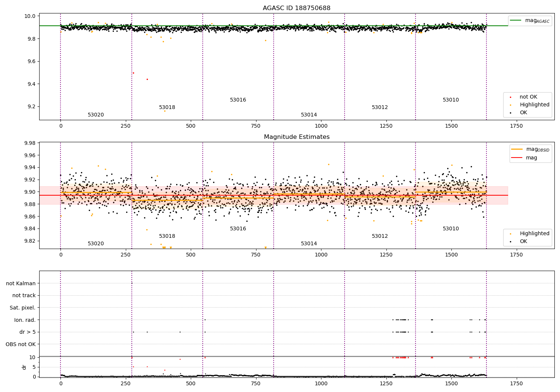Click the 10.0 y-axis tick of the top plot
This screenshot has width=560, height=392.
[30, 16]
